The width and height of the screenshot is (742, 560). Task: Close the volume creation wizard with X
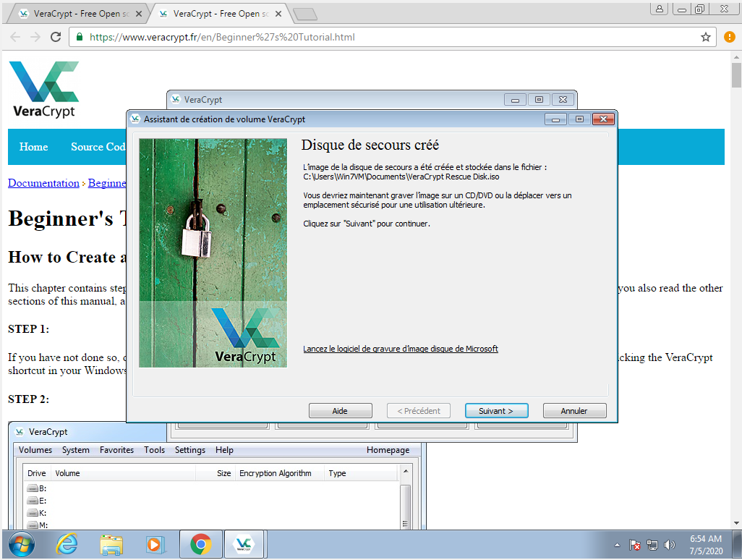603,119
